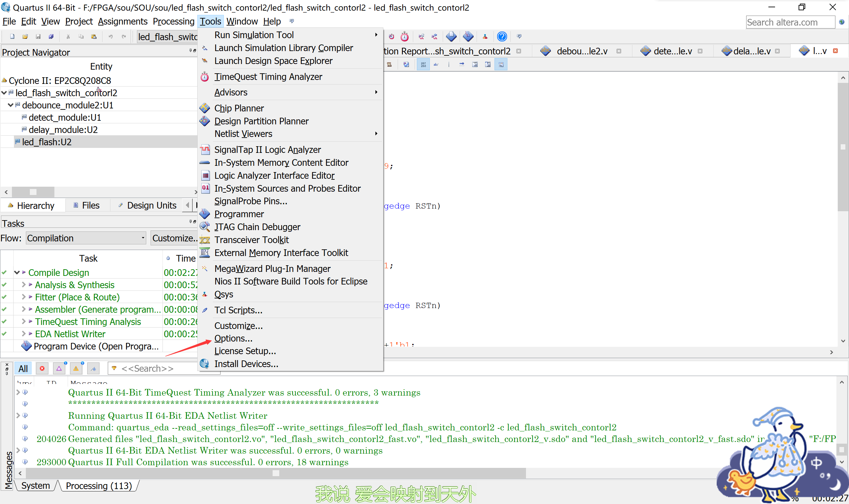
Task: Click the open folder toolbar icon
Action: [25, 36]
